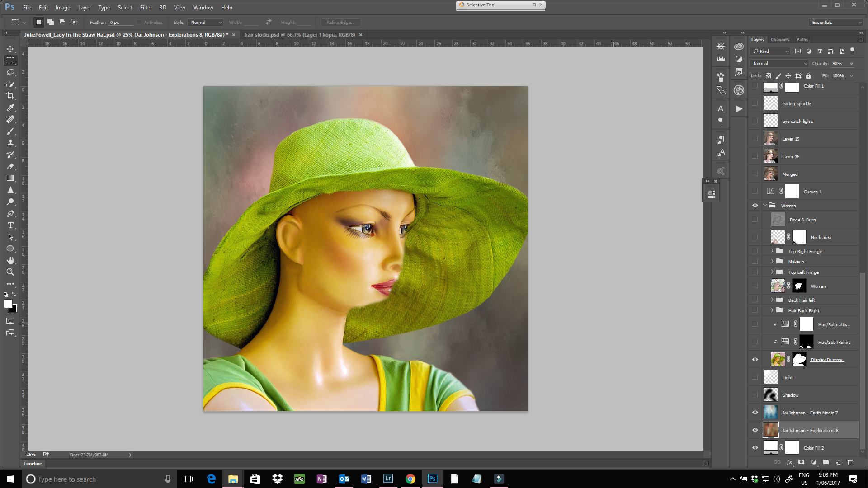Click the Refine Edge button
Screen dimensions: 868x488
340,22
